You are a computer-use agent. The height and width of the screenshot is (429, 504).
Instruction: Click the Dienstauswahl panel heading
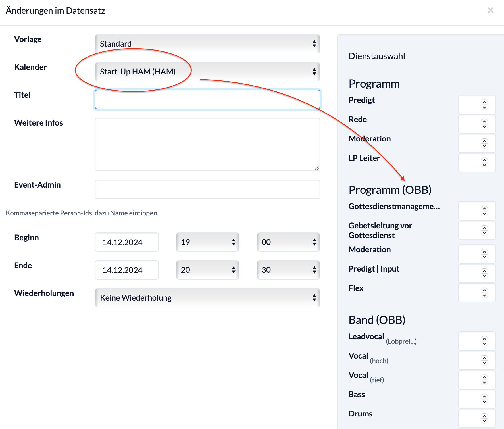point(377,56)
